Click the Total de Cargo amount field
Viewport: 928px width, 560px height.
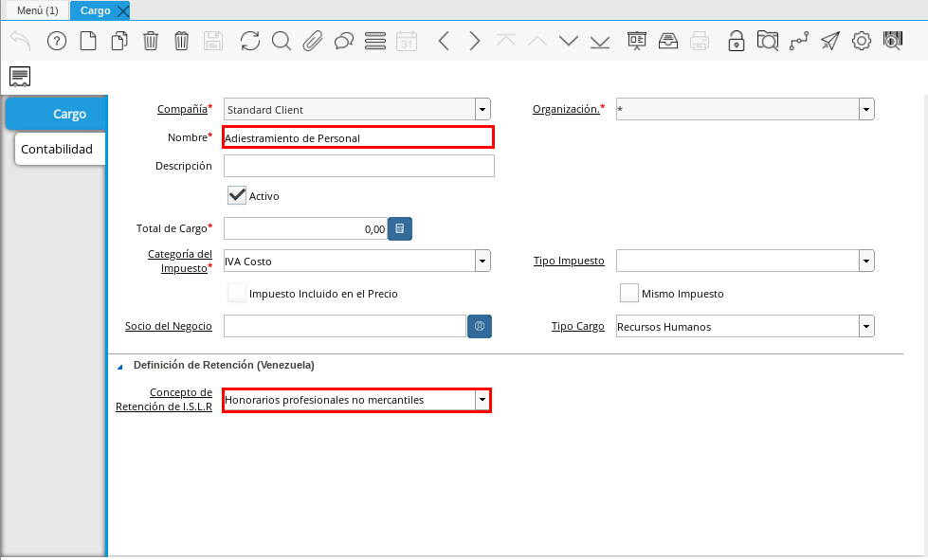click(x=305, y=229)
